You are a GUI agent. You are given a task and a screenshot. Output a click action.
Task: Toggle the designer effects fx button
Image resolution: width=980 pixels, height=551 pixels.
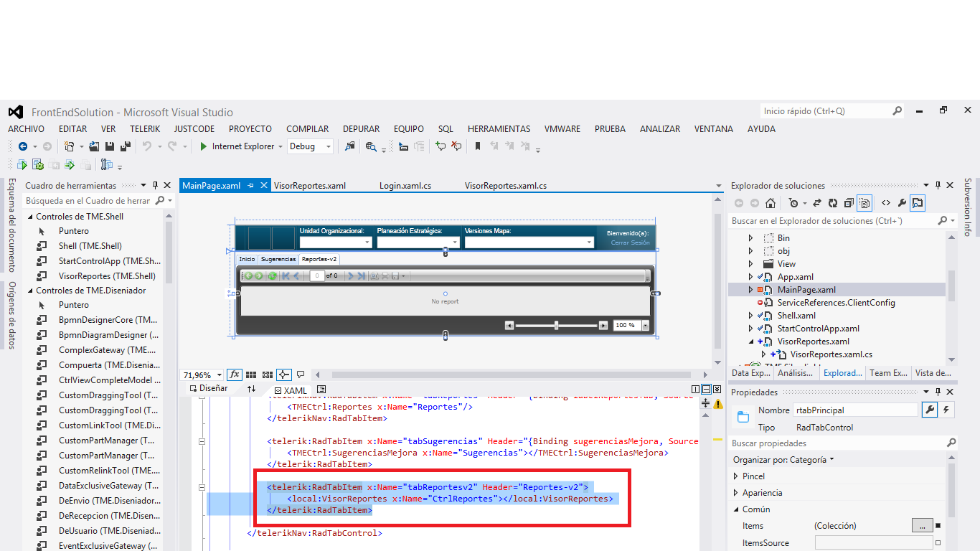(x=235, y=375)
